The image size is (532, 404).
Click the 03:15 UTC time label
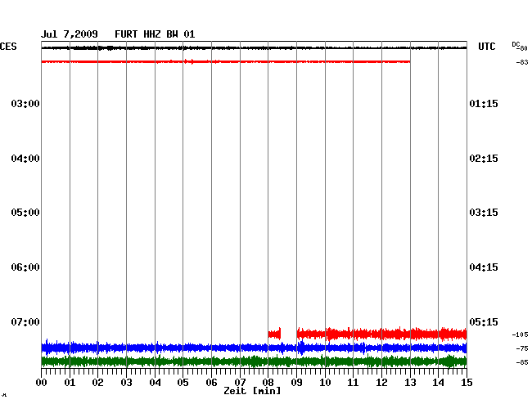tap(484, 212)
